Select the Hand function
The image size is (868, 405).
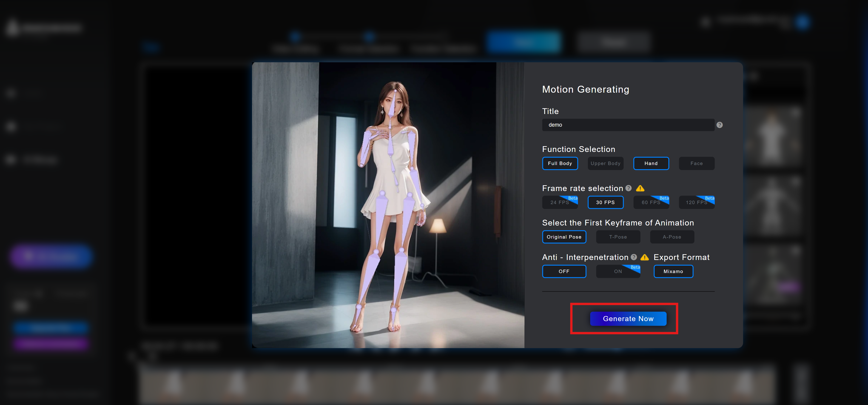click(x=651, y=163)
